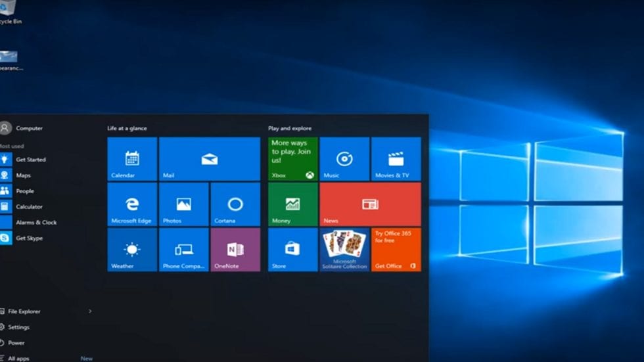Click the Power option

pos(16,343)
